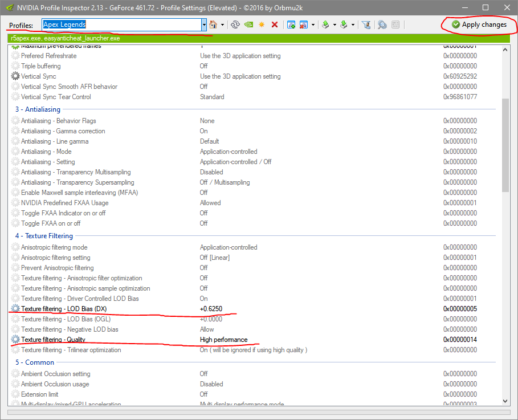Click the home (base profile) icon
The image size is (518, 420).
(213, 25)
